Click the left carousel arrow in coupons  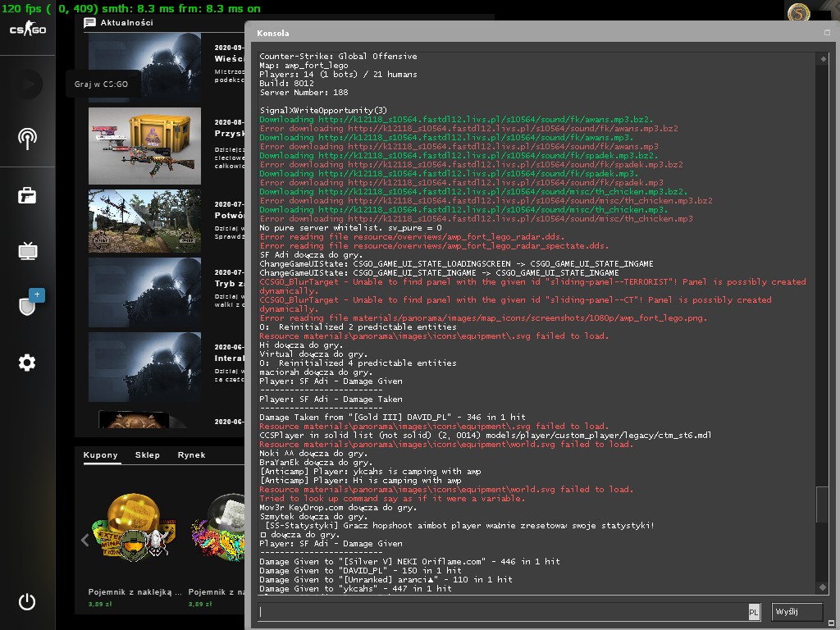point(84,540)
